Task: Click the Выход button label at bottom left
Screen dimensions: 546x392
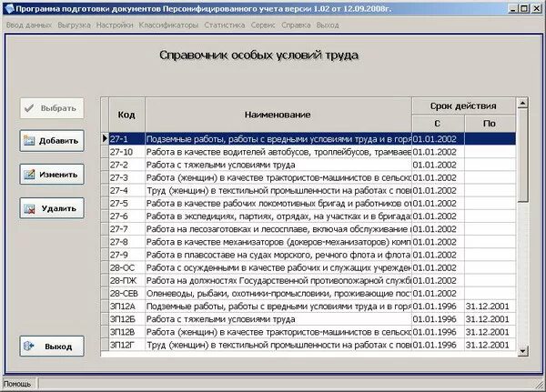Action: click(x=58, y=347)
